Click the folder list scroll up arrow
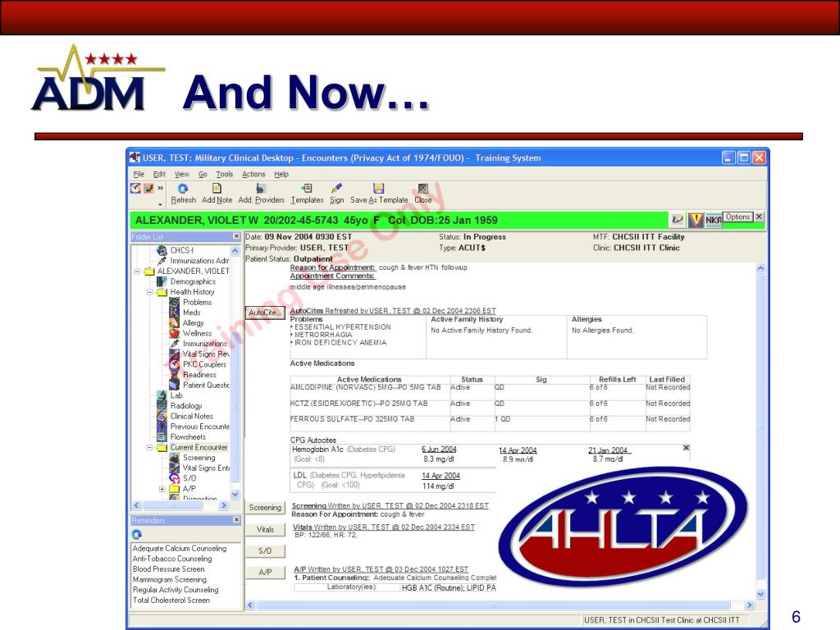 coord(235,251)
